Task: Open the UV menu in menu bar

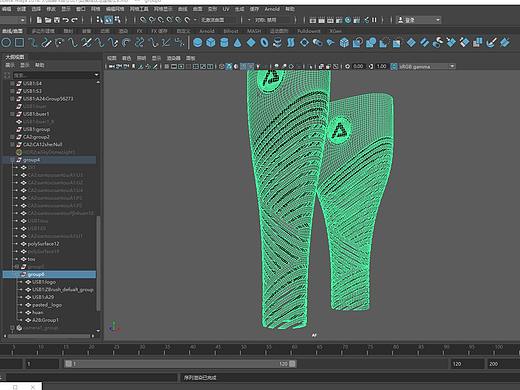Action: coord(226,9)
